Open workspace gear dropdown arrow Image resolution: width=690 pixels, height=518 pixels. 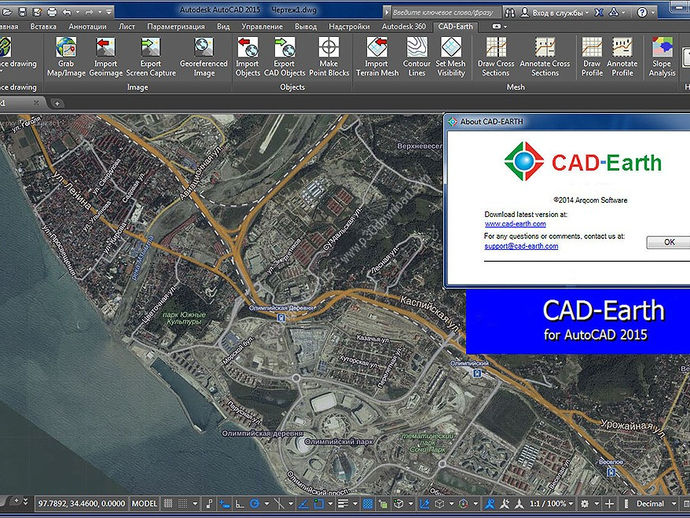click(597, 503)
